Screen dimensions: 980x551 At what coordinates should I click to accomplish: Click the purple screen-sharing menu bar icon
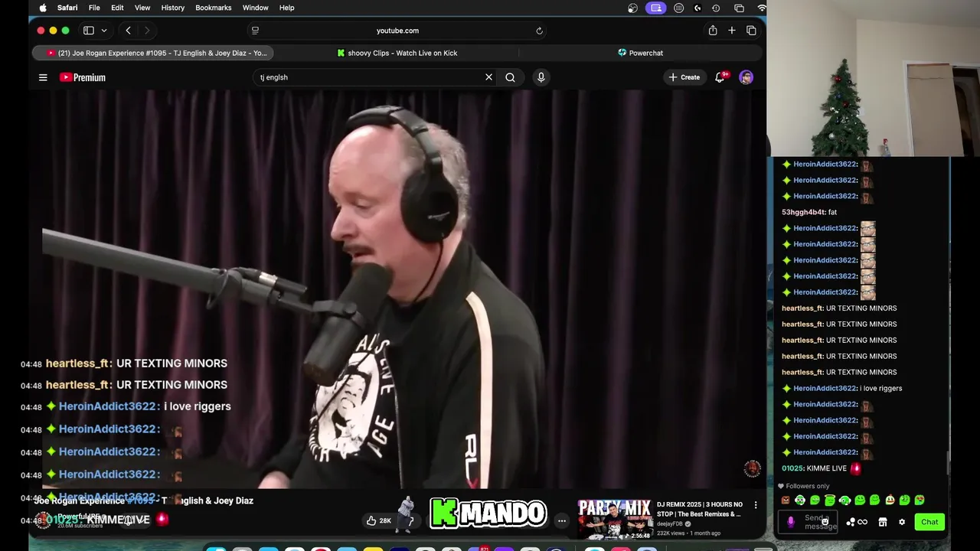coord(655,8)
